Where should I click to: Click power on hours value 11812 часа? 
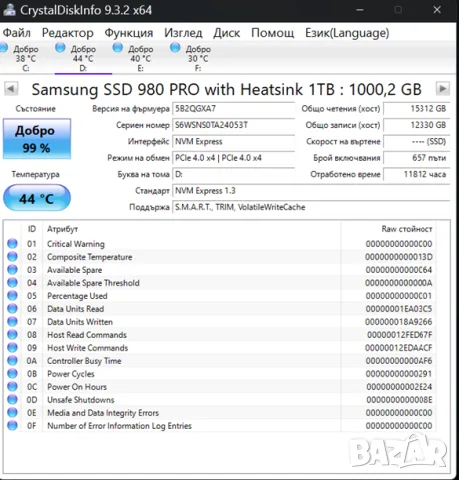coord(417,174)
